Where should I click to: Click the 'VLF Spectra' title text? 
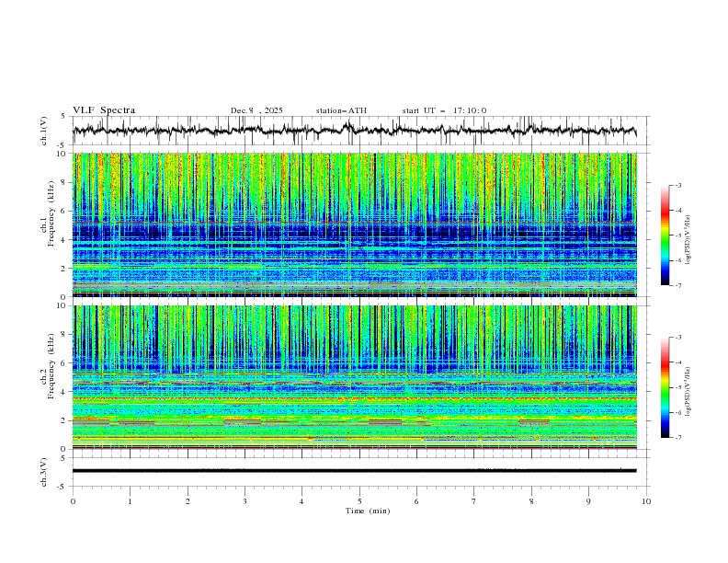point(104,110)
